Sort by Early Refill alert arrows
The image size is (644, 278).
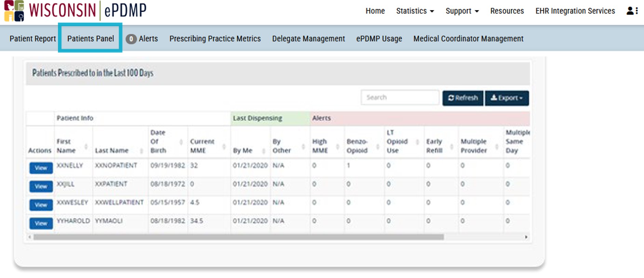pos(452,147)
